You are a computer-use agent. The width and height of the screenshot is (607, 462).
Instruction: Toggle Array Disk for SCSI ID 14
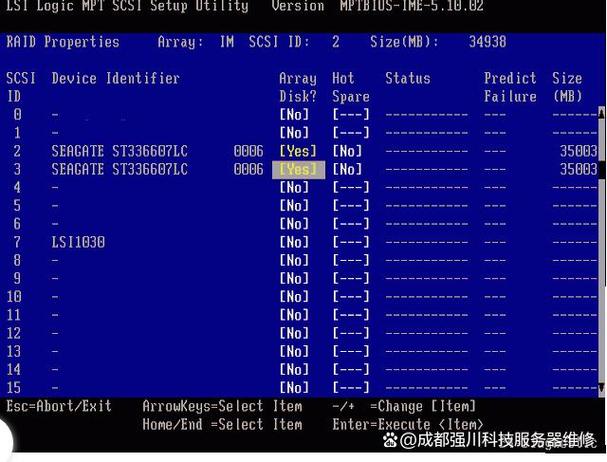[x=295, y=369]
